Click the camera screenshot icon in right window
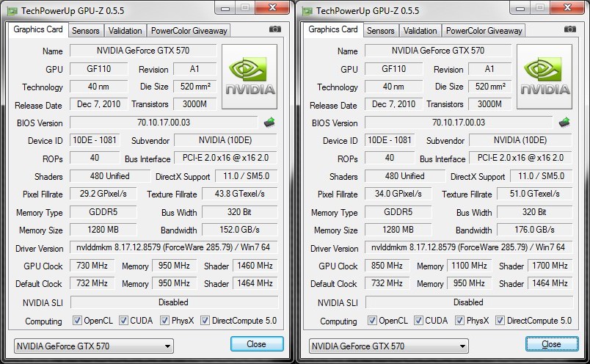The width and height of the screenshot is (590, 364). (x=569, y=29)
